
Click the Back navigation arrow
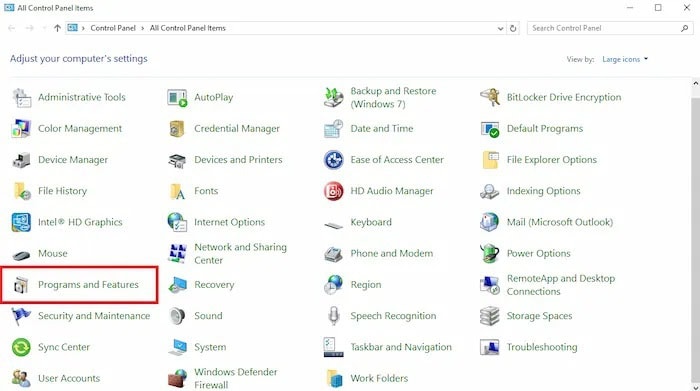pos(12,28)
